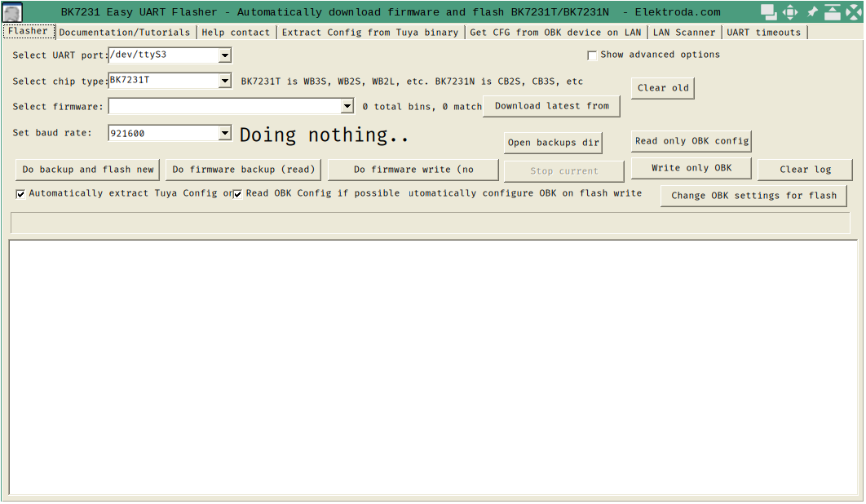Click the overlapping windows icon in title bar
This screenshot has width=866, height=504.
click(x=768, y=12)
